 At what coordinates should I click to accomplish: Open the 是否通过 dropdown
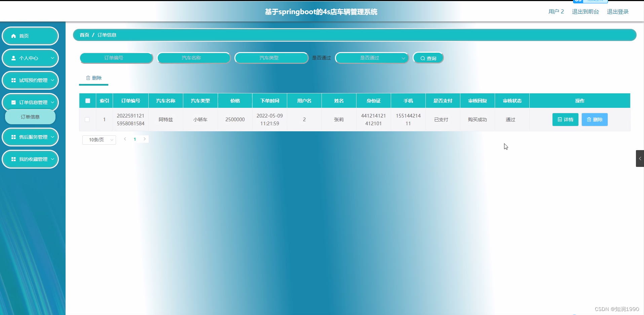click(x=372, y=58)
